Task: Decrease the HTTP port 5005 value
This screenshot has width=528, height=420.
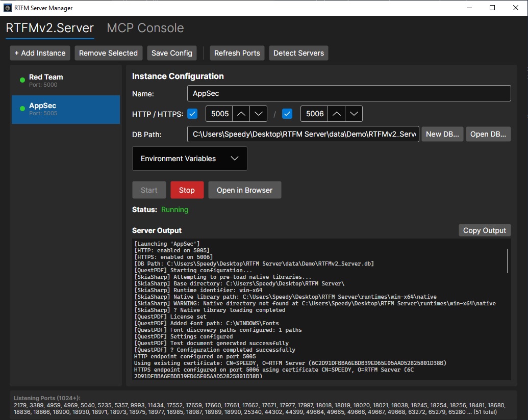Action: (x=258, y=114)
